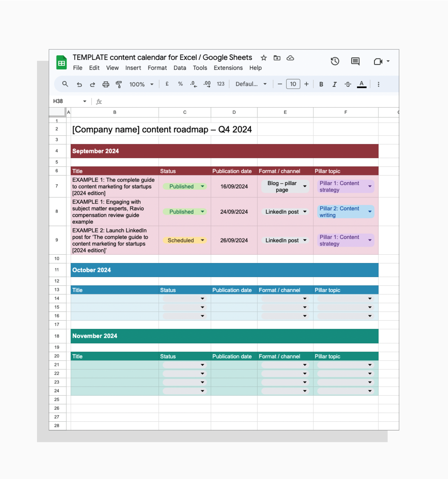
Task: Open version history
Action: coord(335,61)
